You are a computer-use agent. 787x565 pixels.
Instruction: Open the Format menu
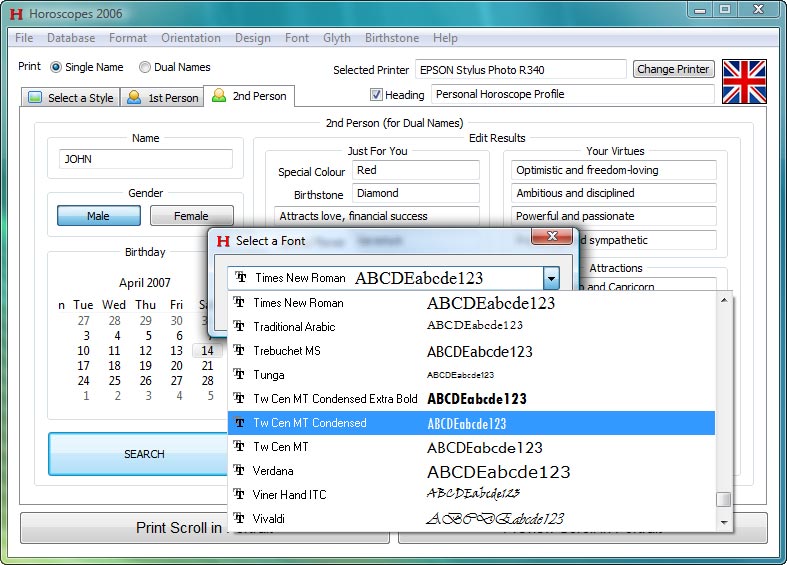click(128, 38)
